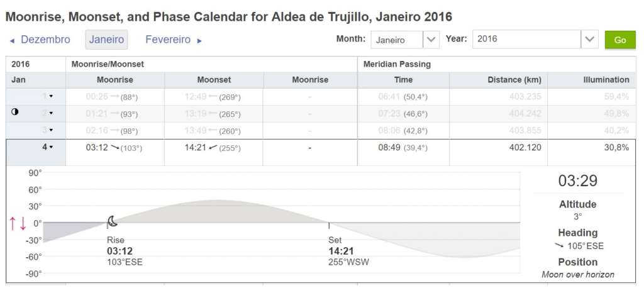The image size is (644, 288).
Task: Click the moonrise direction arrow for January 4
Action: coord(114,148)
